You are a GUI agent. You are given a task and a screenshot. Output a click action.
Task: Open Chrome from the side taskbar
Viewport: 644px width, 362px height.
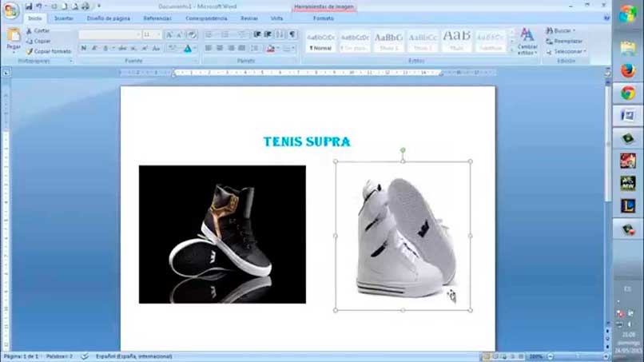(627, 93)
